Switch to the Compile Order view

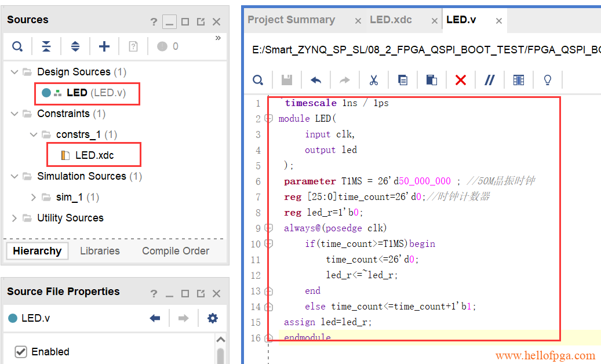(176, 251)
